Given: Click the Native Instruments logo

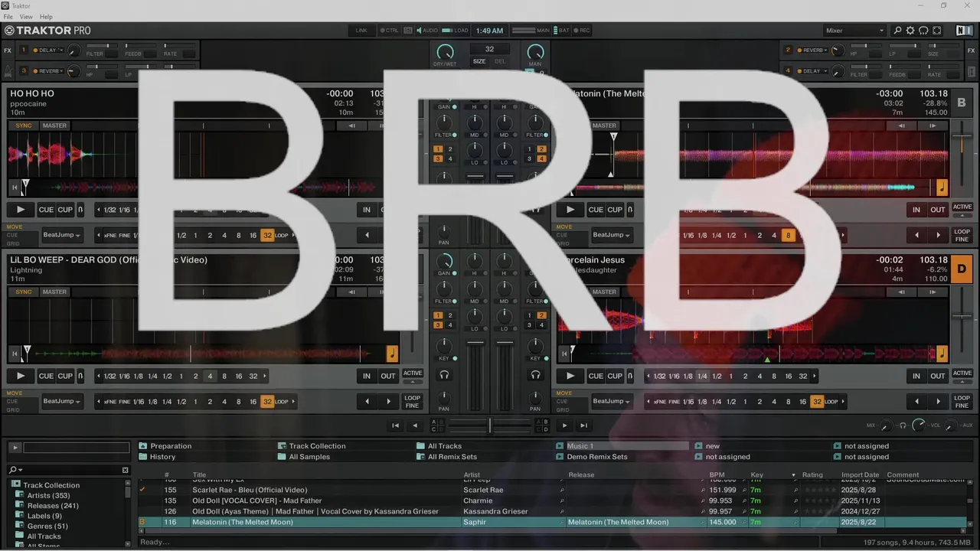Looking at the screenshot, I should pyautogui.click(x=964, y=31).
